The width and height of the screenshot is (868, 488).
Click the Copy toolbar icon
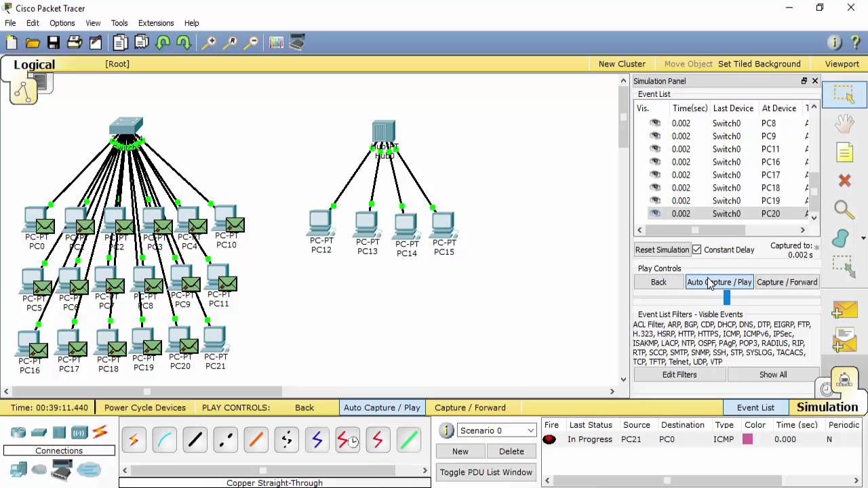(121, 43)
